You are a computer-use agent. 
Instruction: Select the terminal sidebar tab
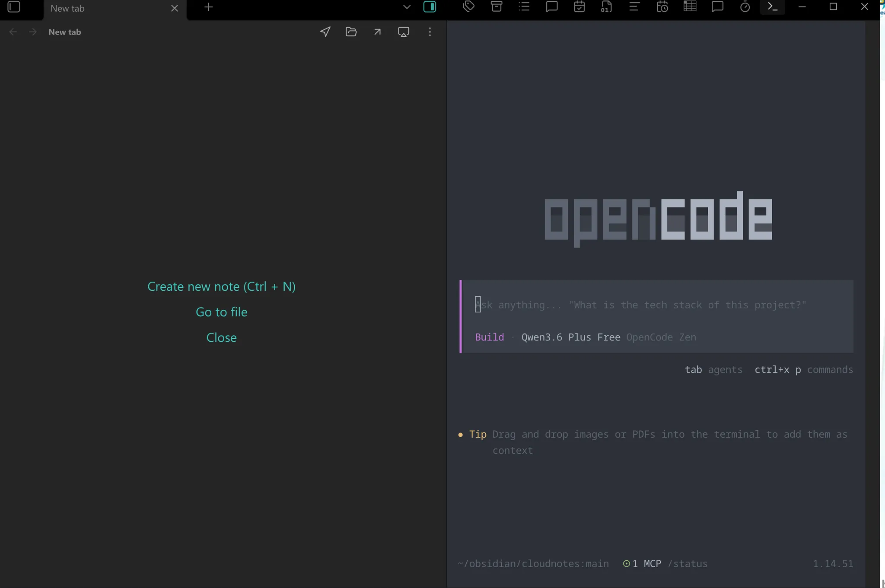tap(773, 7)
